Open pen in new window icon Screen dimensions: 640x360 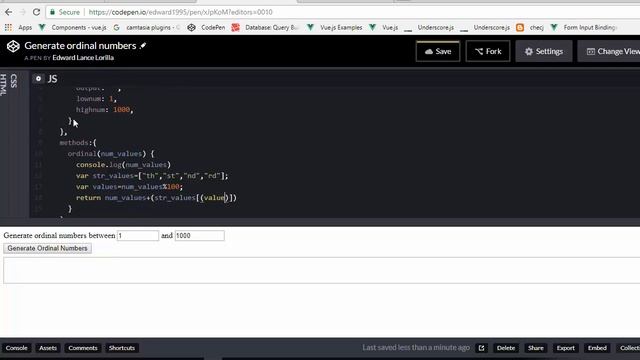481,348
